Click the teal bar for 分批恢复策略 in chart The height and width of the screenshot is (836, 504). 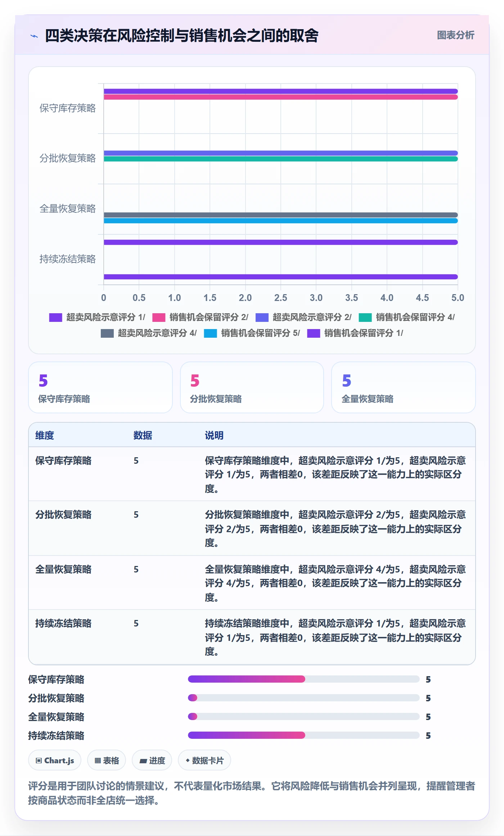point(281,159)
